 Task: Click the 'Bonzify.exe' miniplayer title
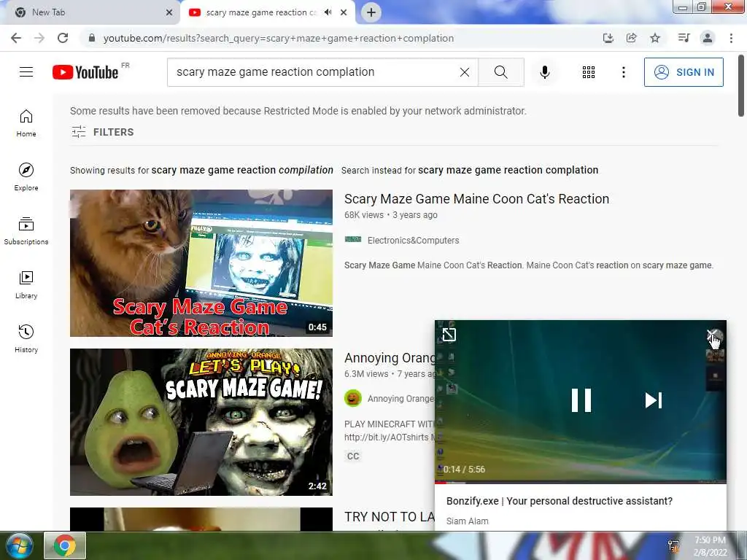(x=560, y=501)
